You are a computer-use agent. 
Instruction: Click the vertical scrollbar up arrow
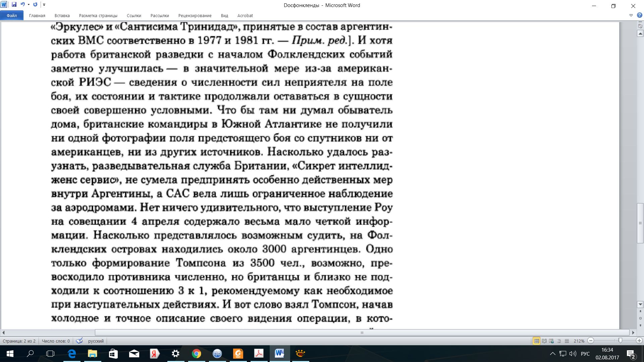pyautogui.click(x=640, y=34)
